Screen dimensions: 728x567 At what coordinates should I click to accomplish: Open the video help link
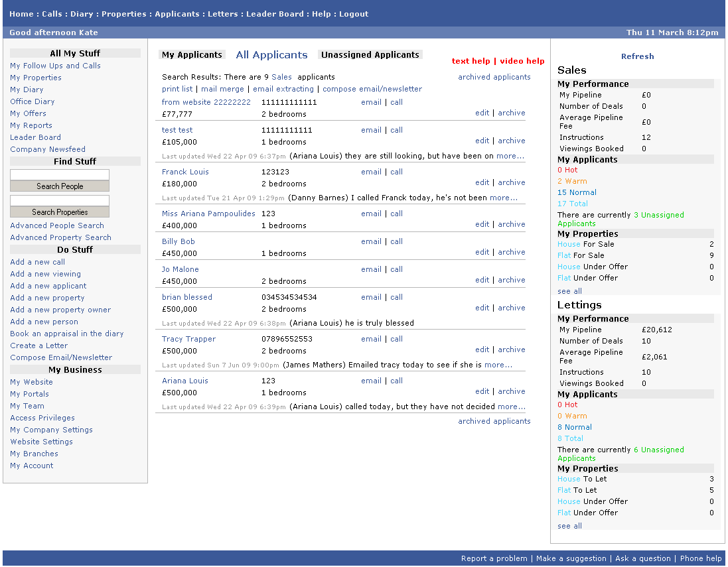522,61
